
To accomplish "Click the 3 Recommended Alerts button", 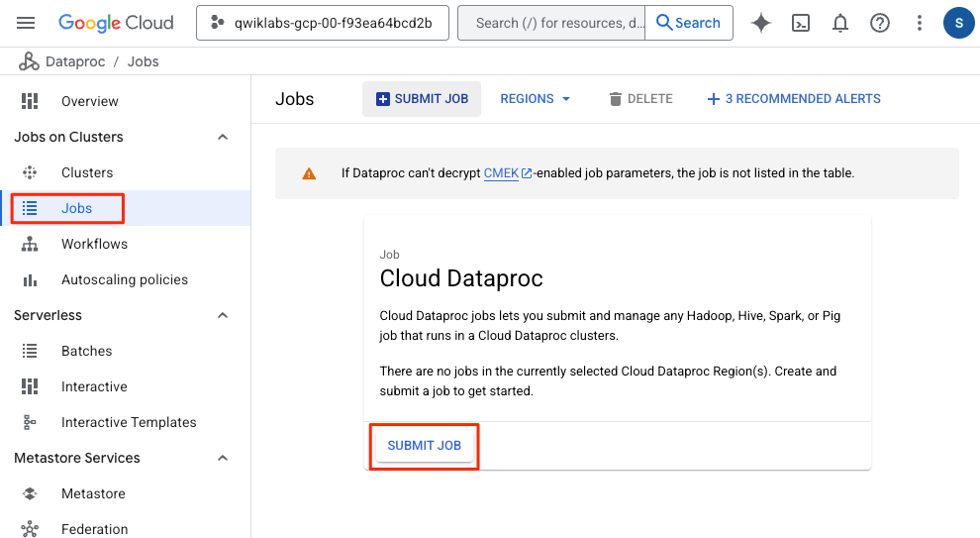I will click(793, 99).
